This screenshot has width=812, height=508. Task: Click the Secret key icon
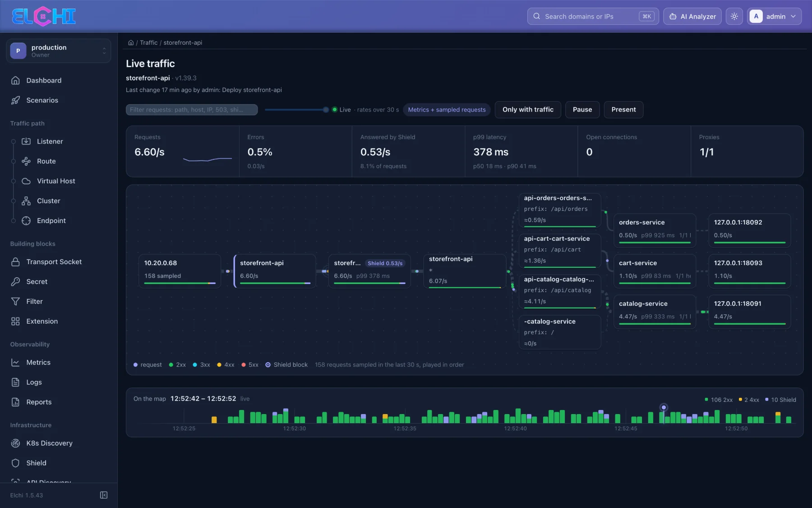pos(15,282)
